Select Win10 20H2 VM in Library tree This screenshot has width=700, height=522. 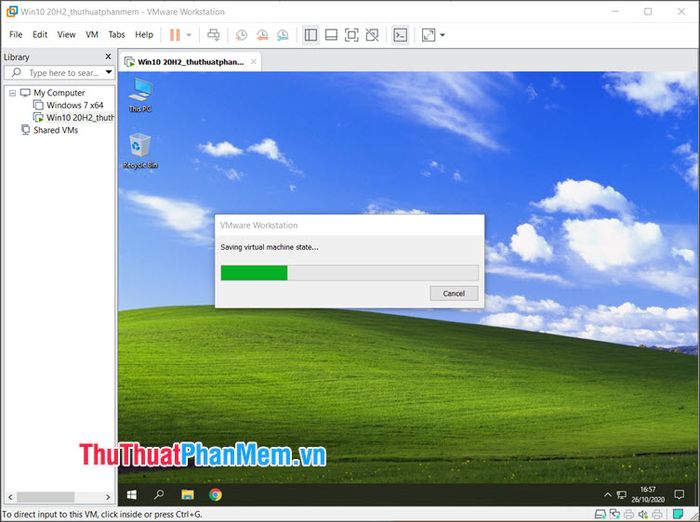click(x=80, y=118)
